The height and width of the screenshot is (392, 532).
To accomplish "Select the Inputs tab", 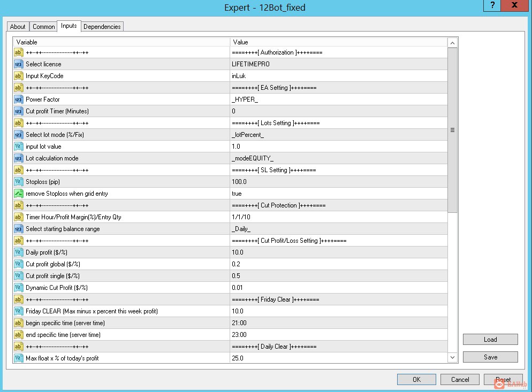I will pos(69,26).
